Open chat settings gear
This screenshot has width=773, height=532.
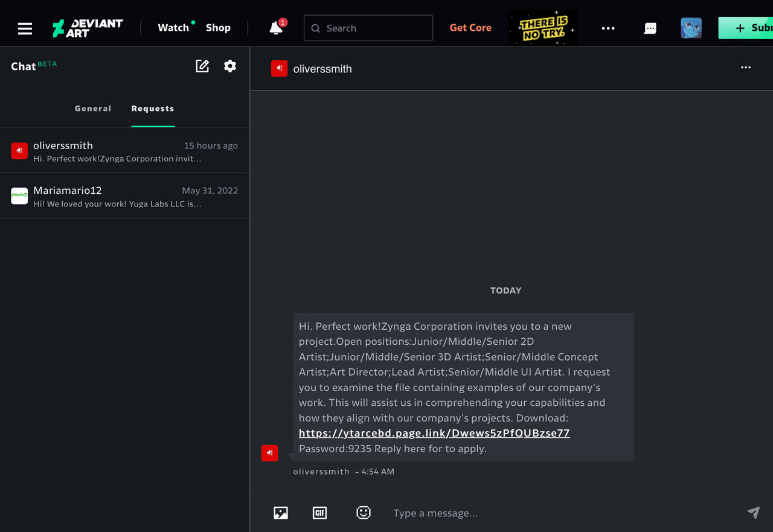[230, 66]
